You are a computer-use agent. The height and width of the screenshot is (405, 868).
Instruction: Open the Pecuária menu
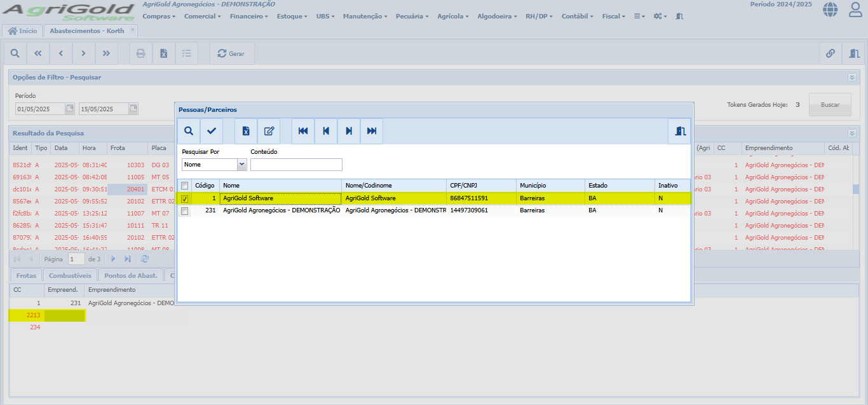click(412, 16)
